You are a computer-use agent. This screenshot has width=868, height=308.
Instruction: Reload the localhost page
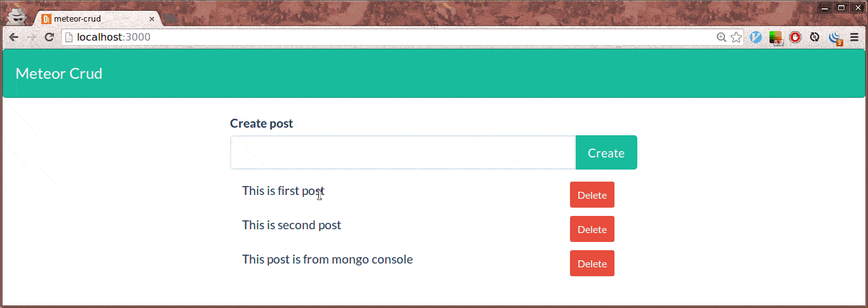click(x=49, y=37)
